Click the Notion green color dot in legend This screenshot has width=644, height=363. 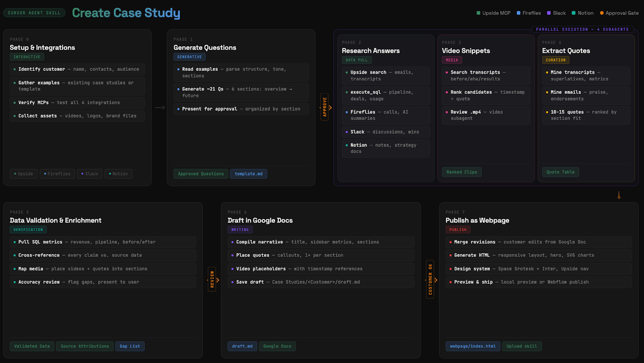(x=573, y=13)
